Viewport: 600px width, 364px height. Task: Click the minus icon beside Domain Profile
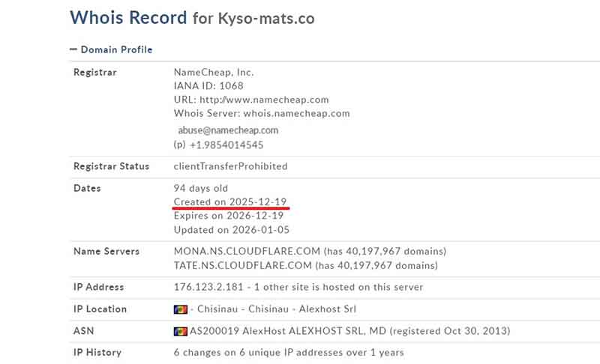coord(73,49)
